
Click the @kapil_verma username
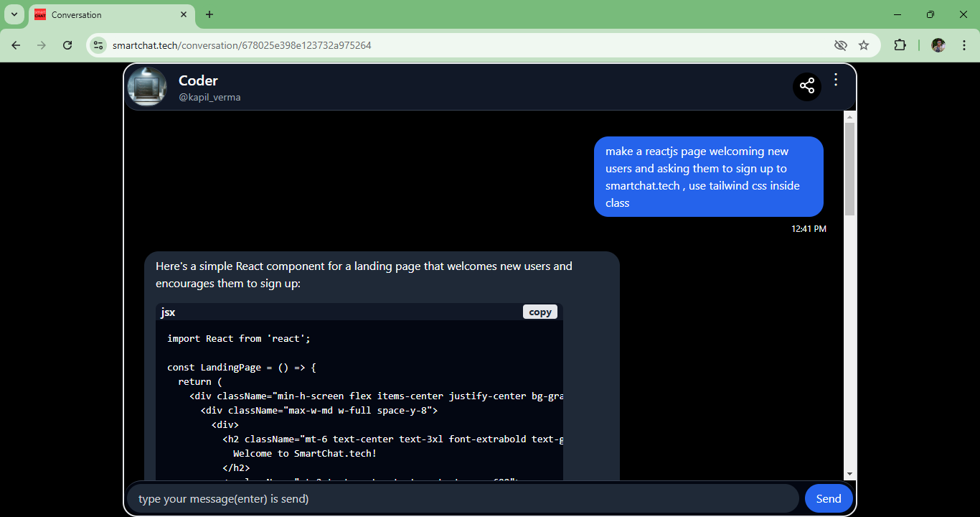coord(209,97)
